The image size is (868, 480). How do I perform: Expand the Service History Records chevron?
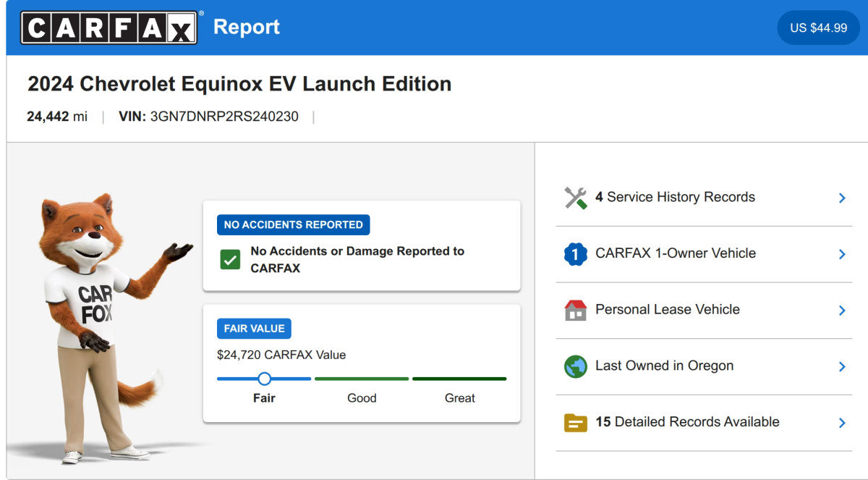point(842,198)
